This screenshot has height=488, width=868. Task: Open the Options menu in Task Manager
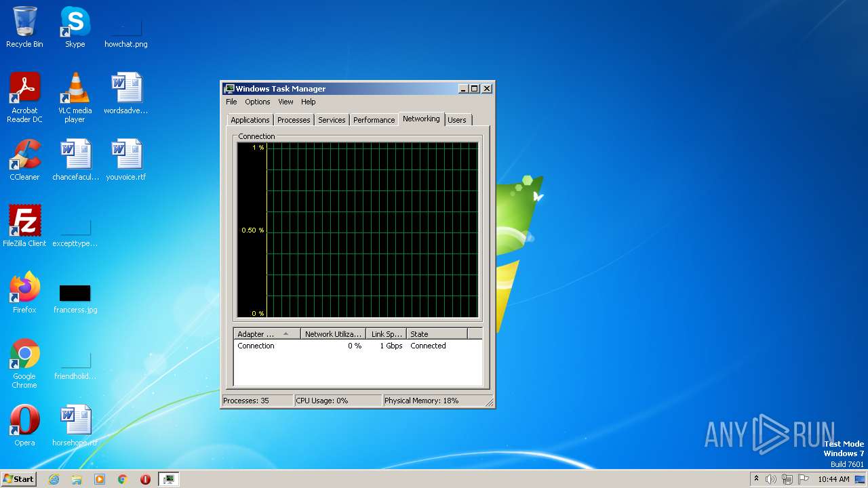[258, 102]
